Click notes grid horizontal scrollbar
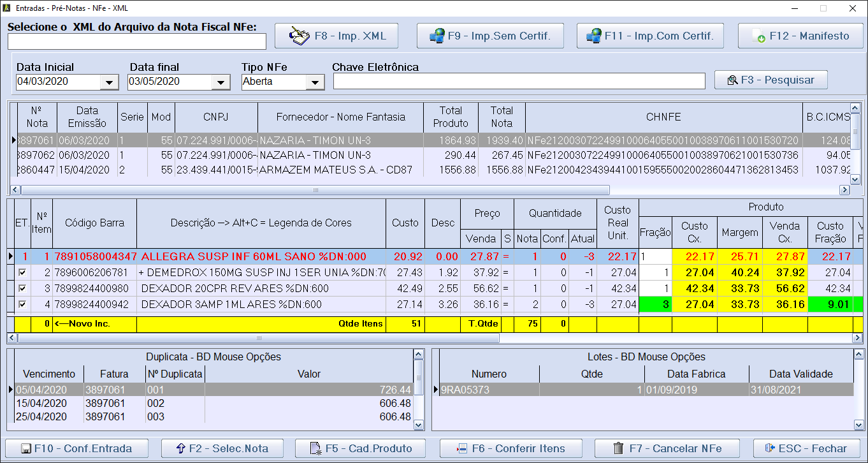868x463 pixels. click(x=315, y=190)
